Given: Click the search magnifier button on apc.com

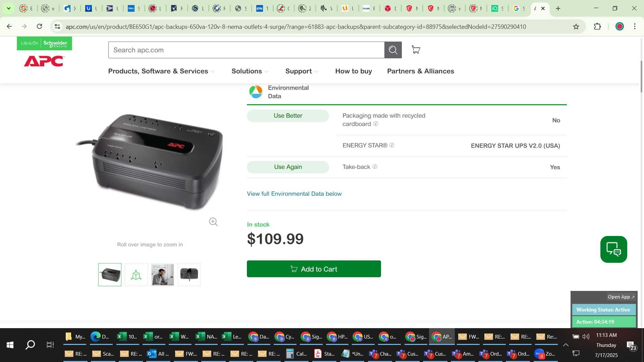Looking at the screenshot, I should coord(393,50).
